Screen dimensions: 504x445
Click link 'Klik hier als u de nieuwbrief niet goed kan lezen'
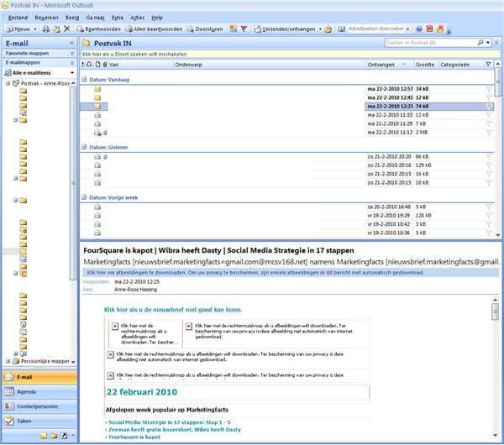point(173,310)
